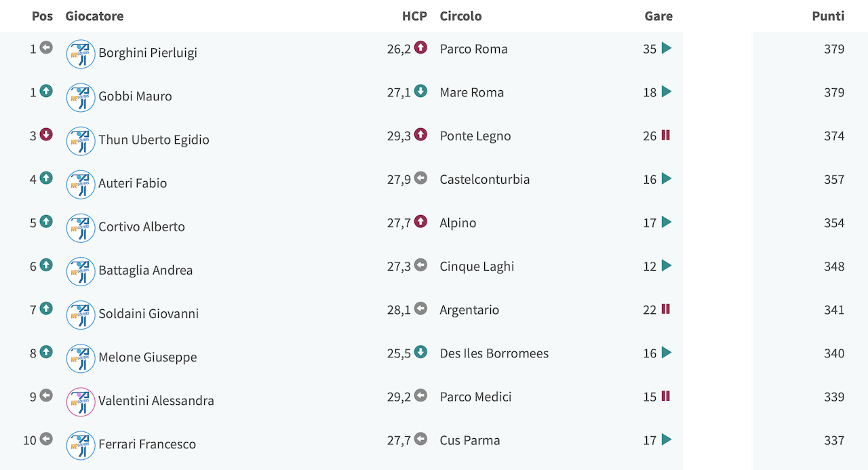Click the pink avatar icon for Valentini Alessandra
Viewport: 868px width, 470px height.
tap(81, 402)
